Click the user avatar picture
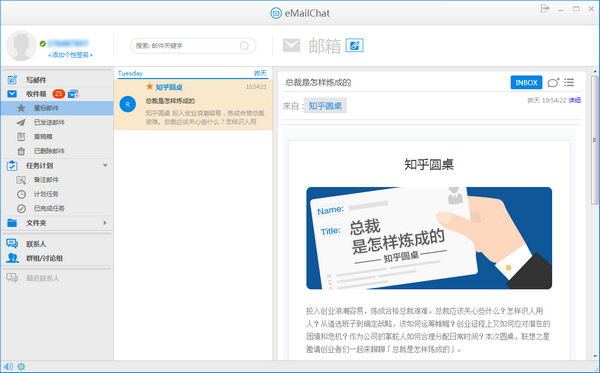The height and width of the screenshot is (373, 600). [x=21, y=46]
